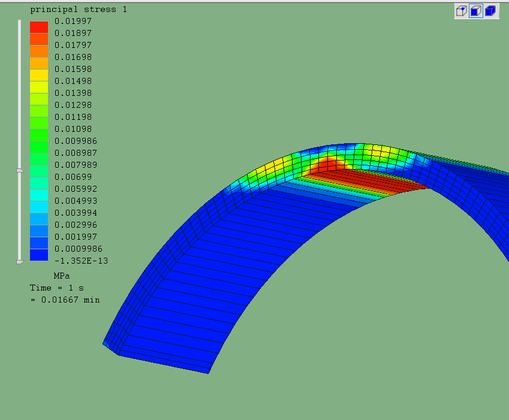Click the top red legend color swatch
The image size is (509, 420).
[x=39, y=27]
